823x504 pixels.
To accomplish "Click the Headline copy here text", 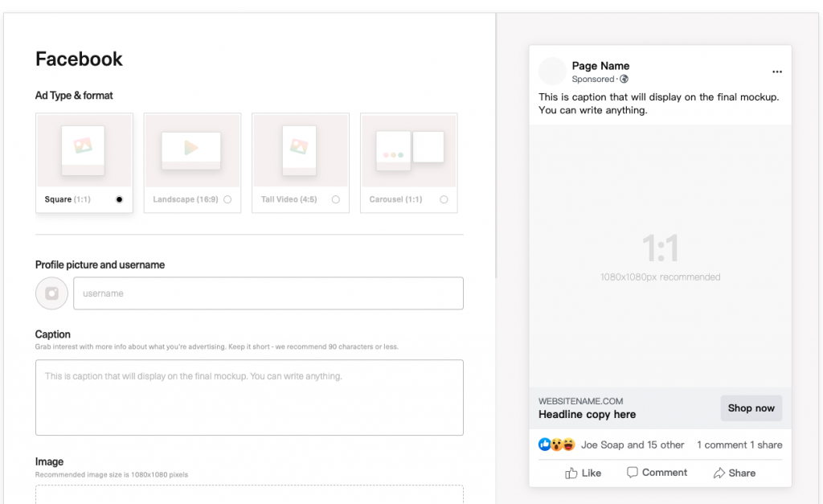I will point(587,414).
